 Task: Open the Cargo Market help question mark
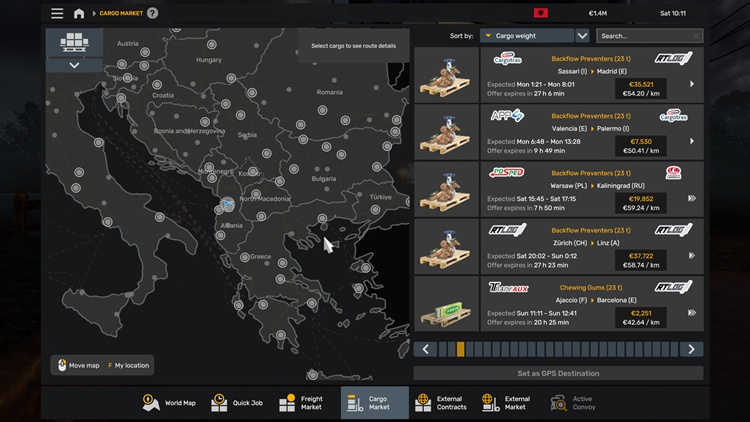152,13
